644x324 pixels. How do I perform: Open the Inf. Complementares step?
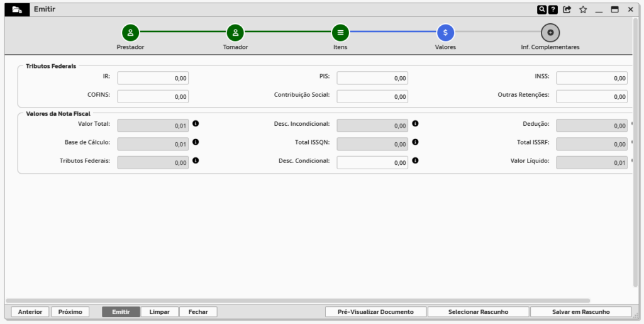pyautogui.click(x=550, y=33)
